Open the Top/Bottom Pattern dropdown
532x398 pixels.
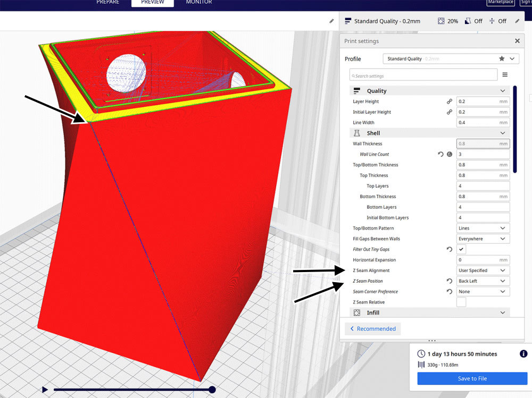(x=483, y=228)
